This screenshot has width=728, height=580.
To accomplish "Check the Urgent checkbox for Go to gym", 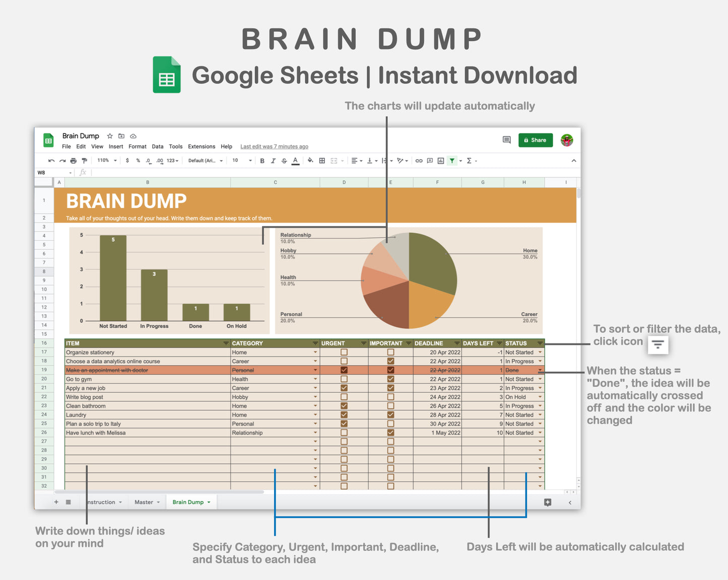I will (x=344, y=379).
